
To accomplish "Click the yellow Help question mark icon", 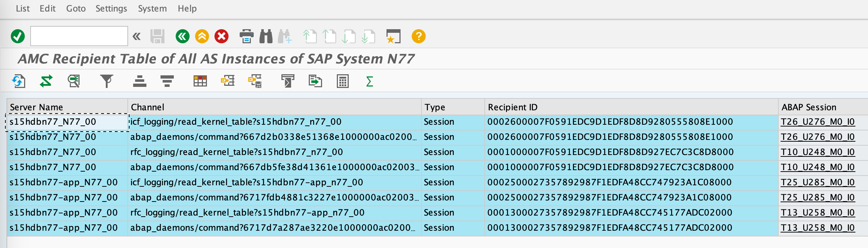I will click(419, 36).
